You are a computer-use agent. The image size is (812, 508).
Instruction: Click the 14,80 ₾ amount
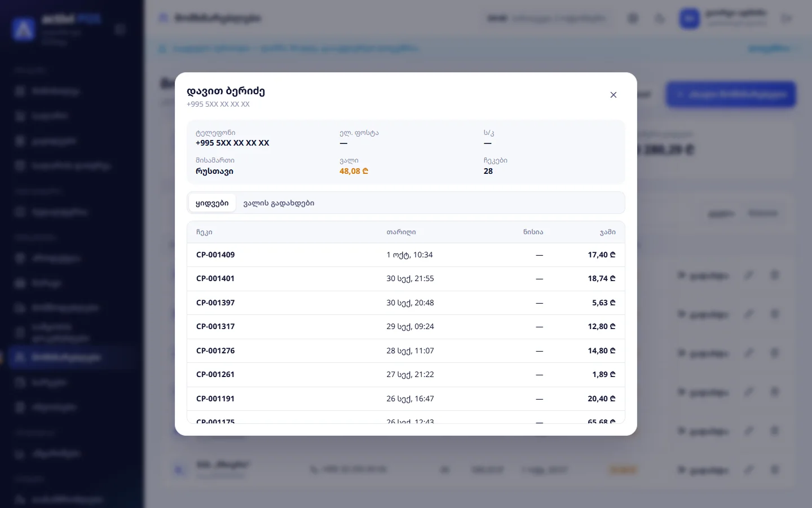(x=602, y=351)
